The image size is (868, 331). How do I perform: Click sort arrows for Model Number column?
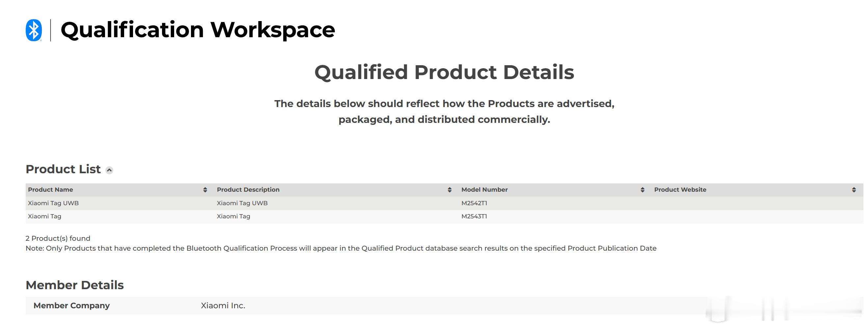pyautogui.click(x=642, y=190)
